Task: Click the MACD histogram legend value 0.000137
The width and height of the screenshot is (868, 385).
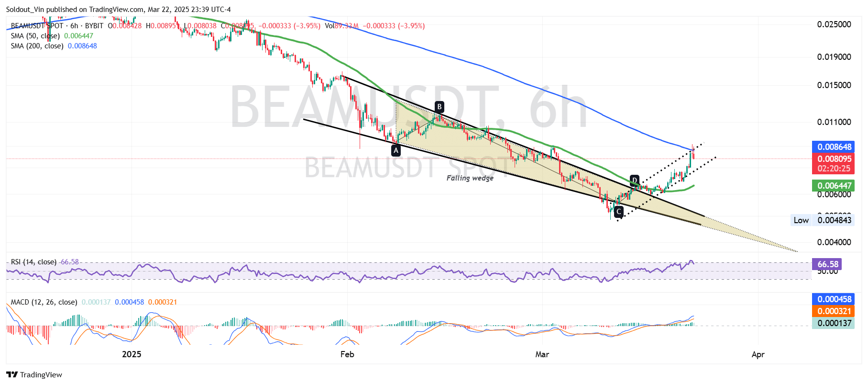Action: point(96,302)
